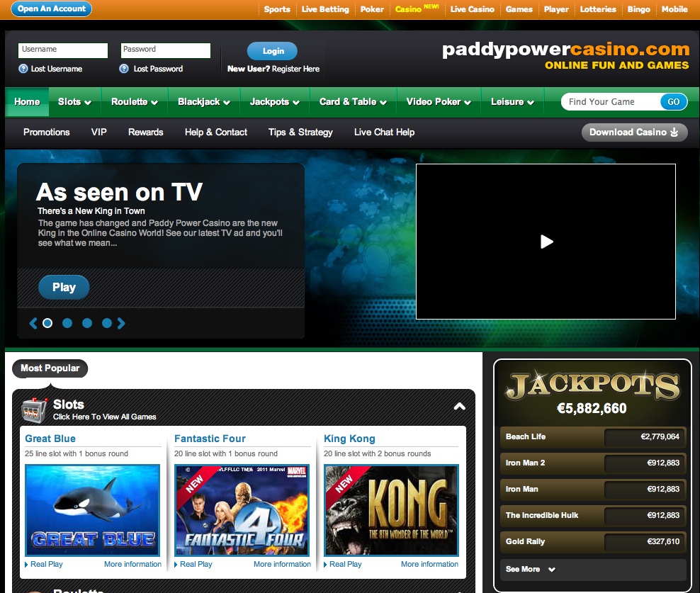Open the Video Poker dropdown menu
This screenshot has height=593, width=700.
click(x=439, y=102)
